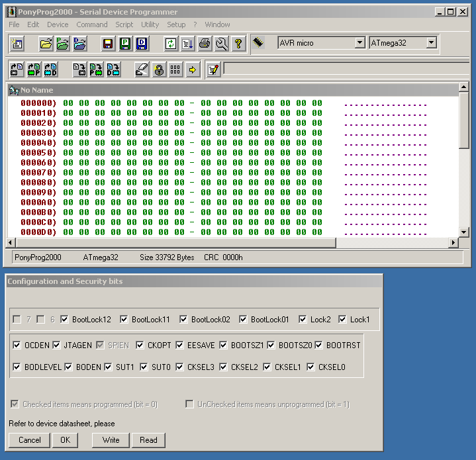Screen dimensions: 476x460
Task: Click the vertical scrollbar down arrow
Action: pos(463,232)
